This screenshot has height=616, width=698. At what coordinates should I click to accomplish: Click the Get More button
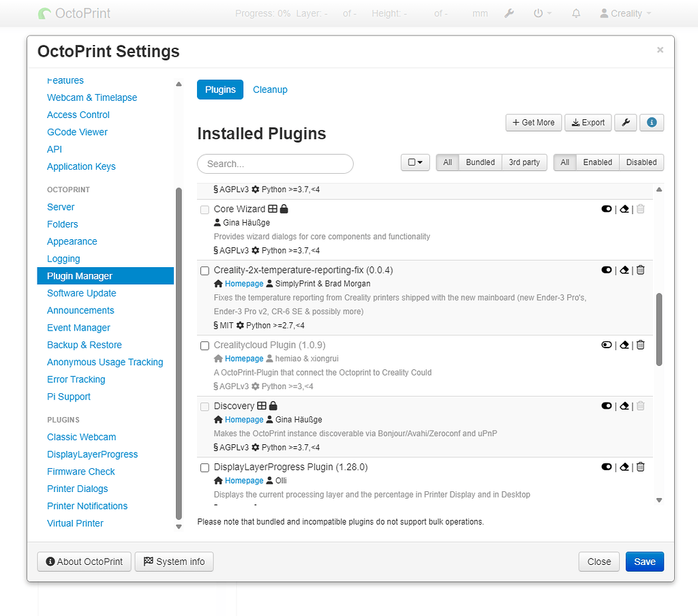tap(533, 123)
